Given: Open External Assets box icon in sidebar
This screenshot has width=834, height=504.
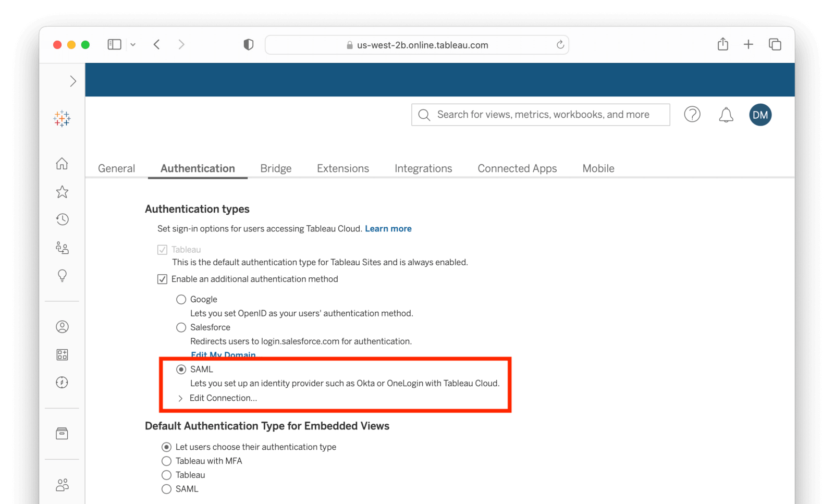Looking at the screenshot, I should pyautogui.click(x=62, y=434).
